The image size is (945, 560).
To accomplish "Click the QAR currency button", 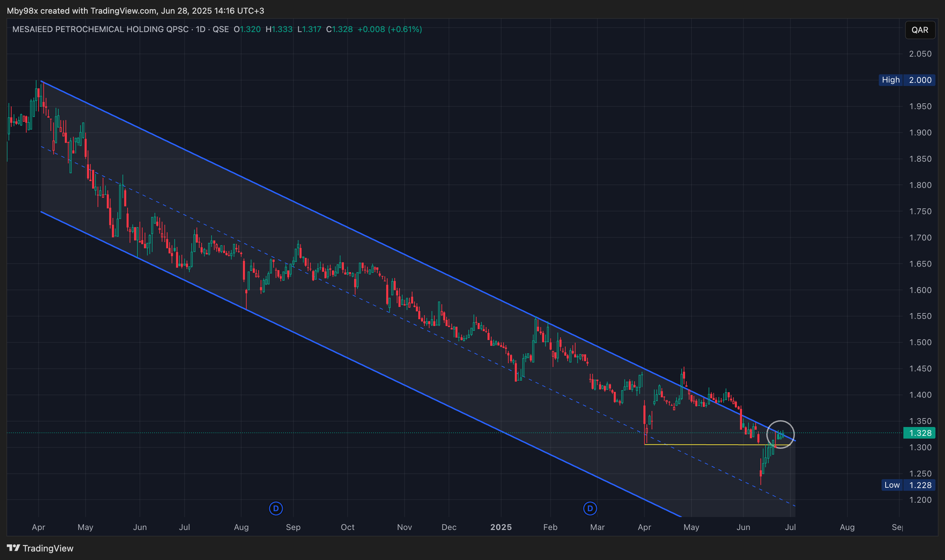I will [920, 30].
